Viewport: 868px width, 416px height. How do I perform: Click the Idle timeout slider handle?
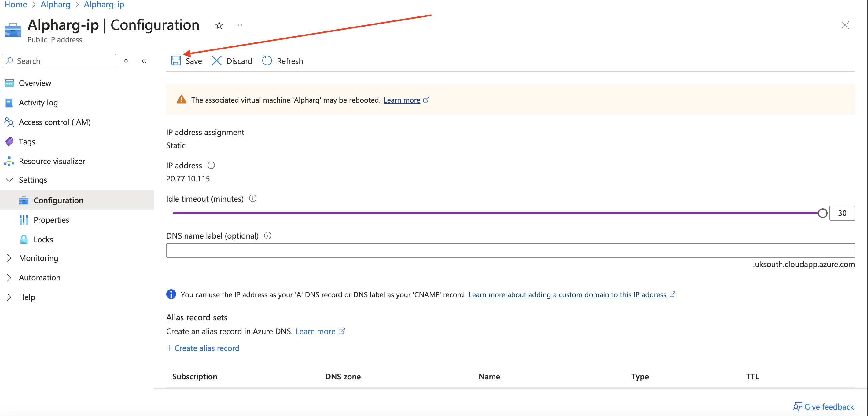(x=822, y=213)
